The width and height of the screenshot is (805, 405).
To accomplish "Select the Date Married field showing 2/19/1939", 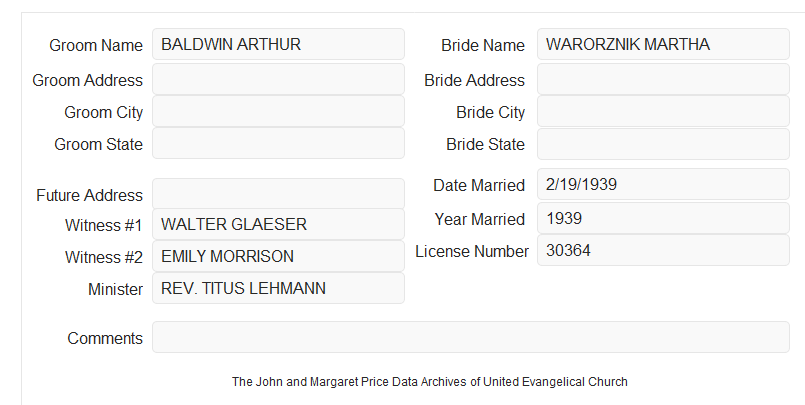I will point(663,184).
